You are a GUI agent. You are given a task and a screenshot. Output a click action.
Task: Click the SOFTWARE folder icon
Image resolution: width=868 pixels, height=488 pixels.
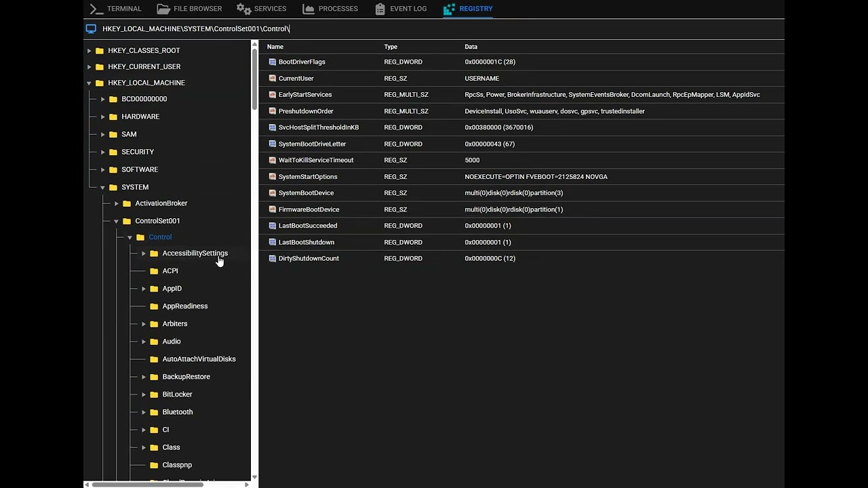click(x=113, y=169)
